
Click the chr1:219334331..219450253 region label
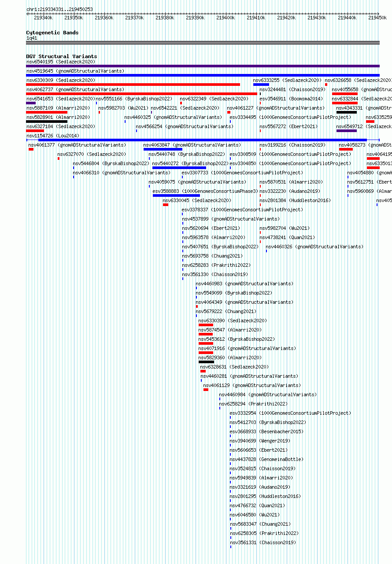pyautogui.click(x=59, y=9)
